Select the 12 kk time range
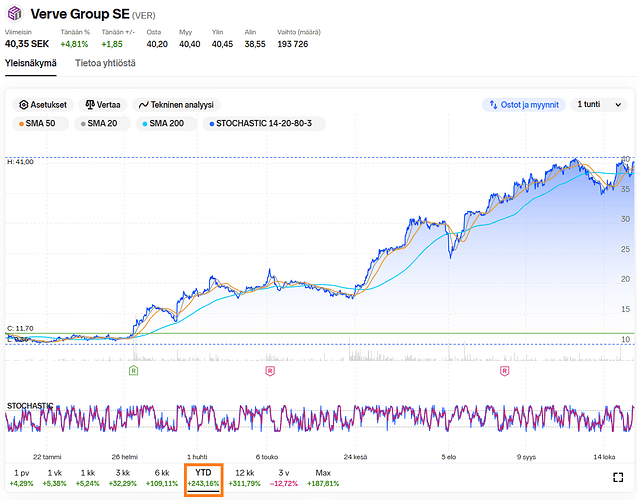The image size is (637, 500). pyautogui.click(x=243, y=477)
